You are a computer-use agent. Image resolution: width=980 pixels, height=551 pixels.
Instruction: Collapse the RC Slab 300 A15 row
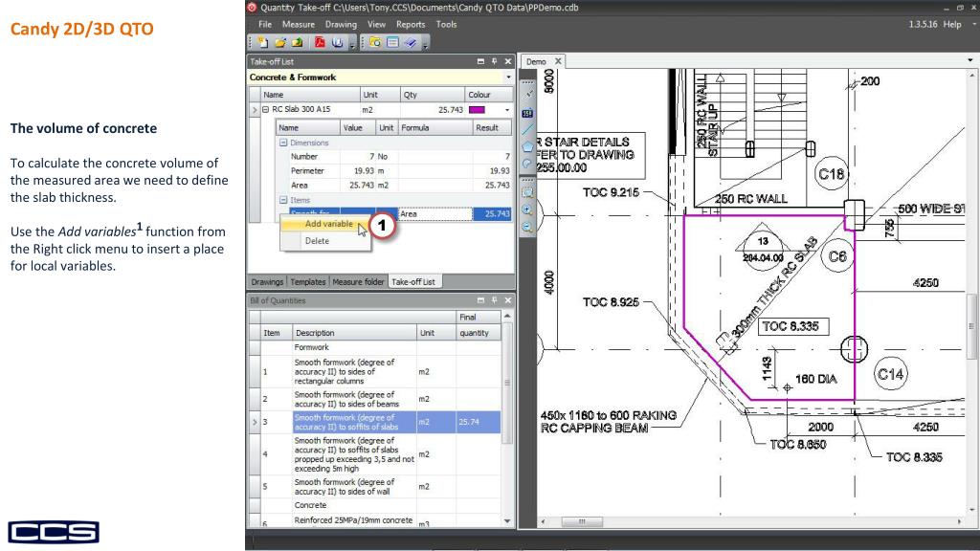point(266,109)
